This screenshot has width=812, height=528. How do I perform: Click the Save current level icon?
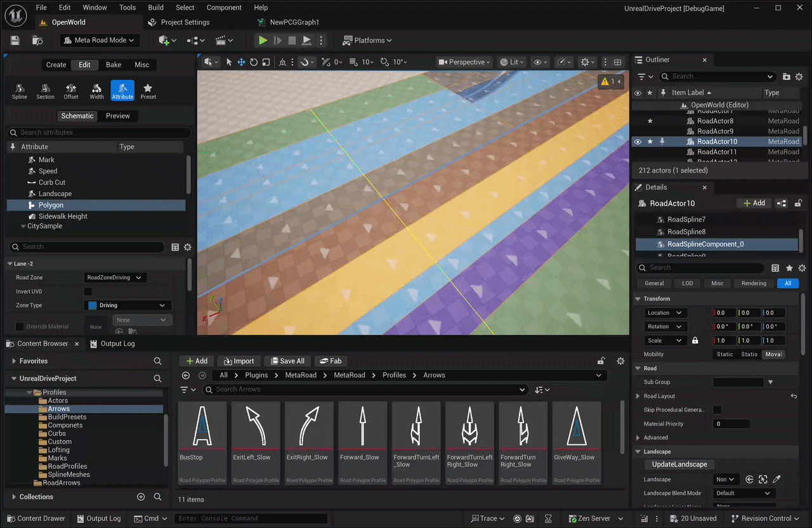pos(15,40)
